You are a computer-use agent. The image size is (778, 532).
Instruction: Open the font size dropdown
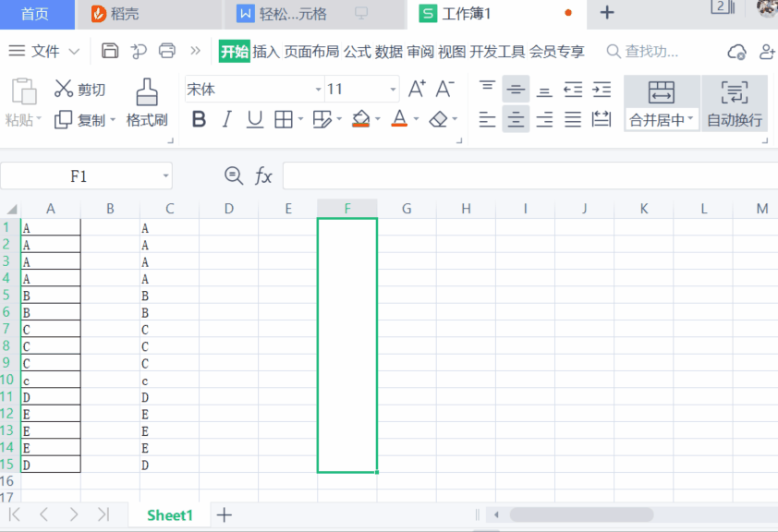tap(393, 90)
